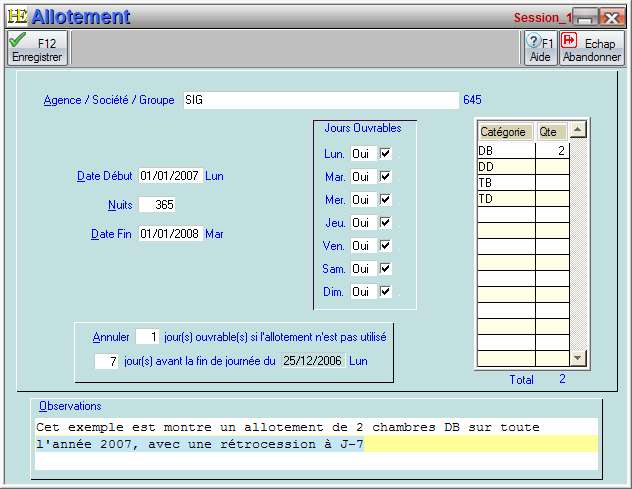Click the Annuler label
632x489 pixels.
tap(111, 337)
